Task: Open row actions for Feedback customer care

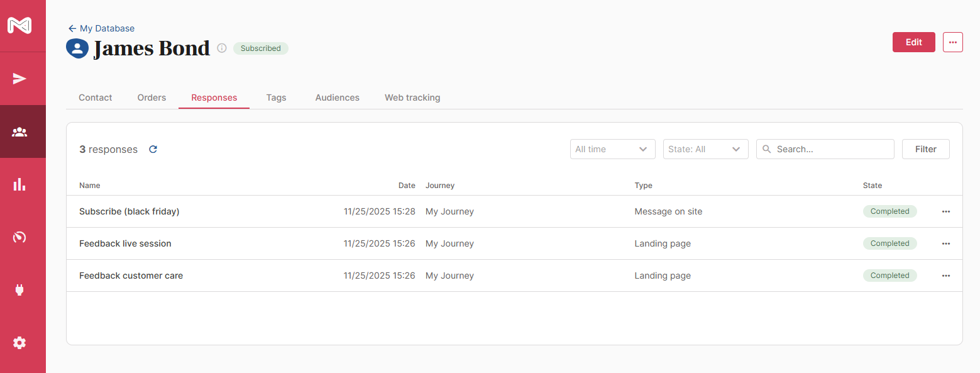Action: pyautogui.click(x=945, y=276)
